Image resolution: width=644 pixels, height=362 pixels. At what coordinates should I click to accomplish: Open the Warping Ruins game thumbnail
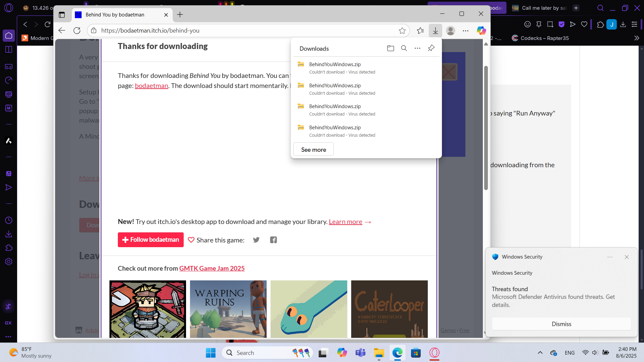click(x=228, y=309)
